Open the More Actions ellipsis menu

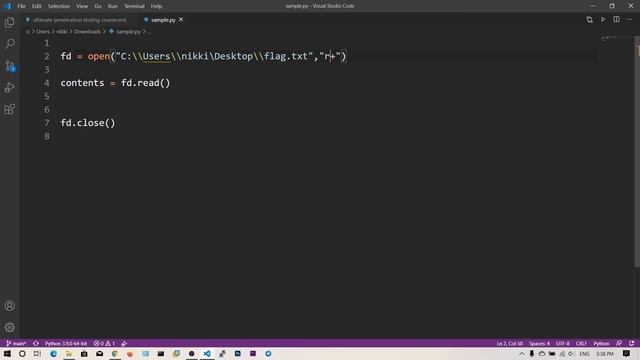pyautogui.click(x=630, y=20)
